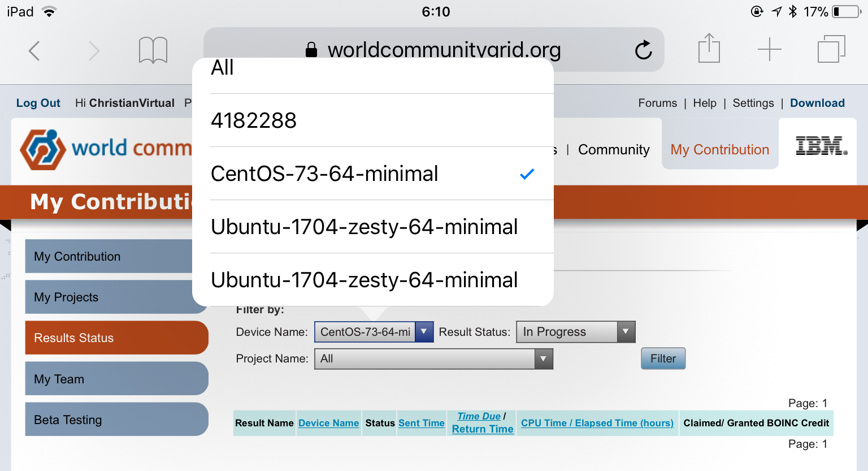The height and width of the screenshot is (471, 868).
Task: Reload the page with refresh icon
Action: [x=643, y=50]
